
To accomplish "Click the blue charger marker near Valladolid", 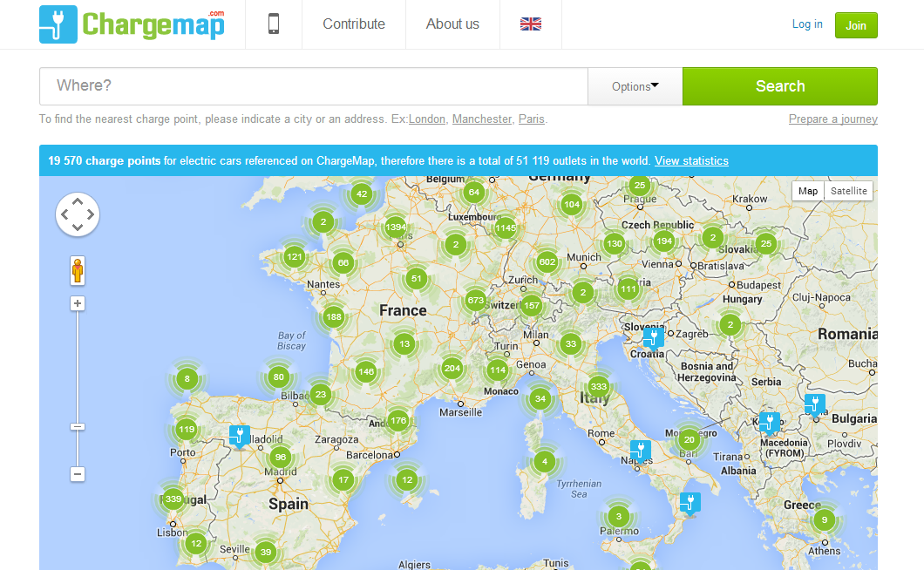I will click(239, 435).
